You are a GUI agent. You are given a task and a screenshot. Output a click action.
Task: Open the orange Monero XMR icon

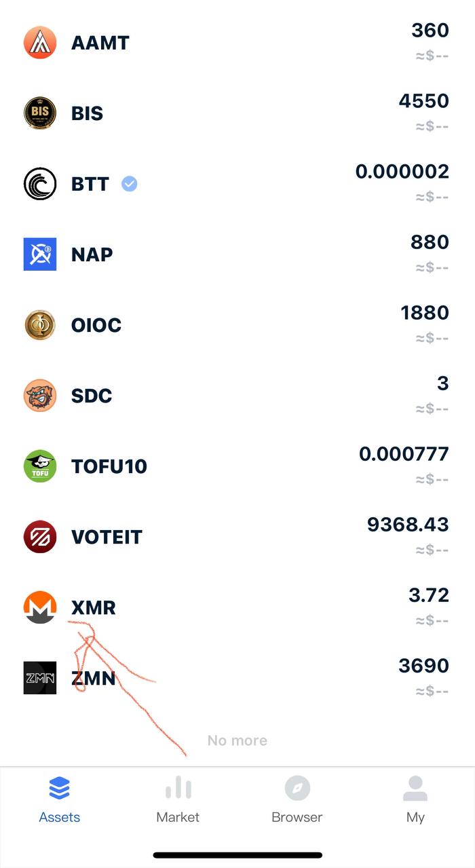coord(40,607)
